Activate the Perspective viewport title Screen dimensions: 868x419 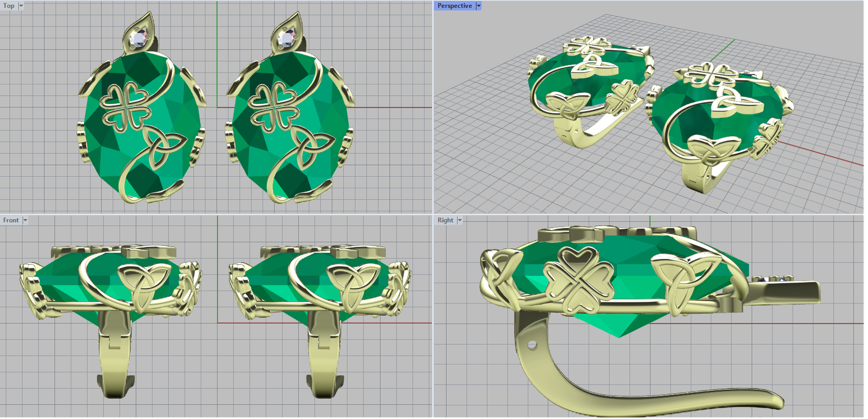coord(454,6)
